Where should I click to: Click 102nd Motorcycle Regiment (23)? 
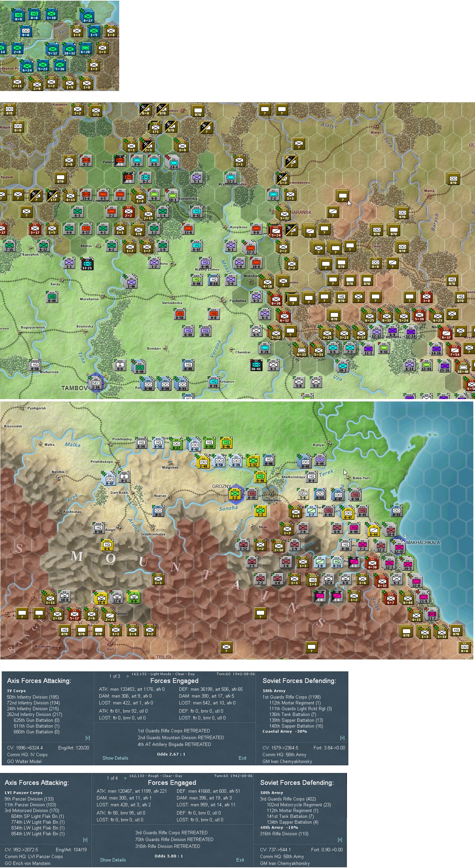tap(299, 805)
